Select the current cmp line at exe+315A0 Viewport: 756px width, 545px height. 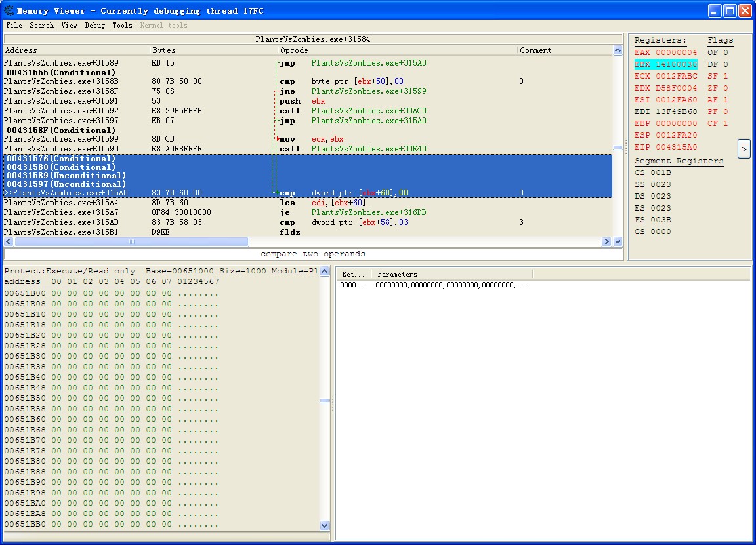(308, 193)
